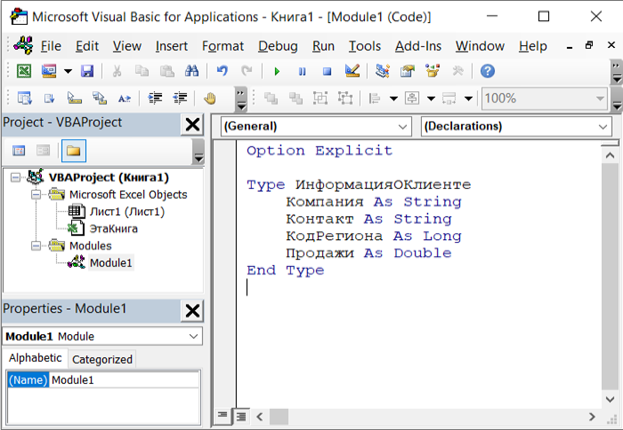The height and width of the screenshot is (430, 623).
Task: Open the Center dropdown arrow
Action: (x=431, y=98)
